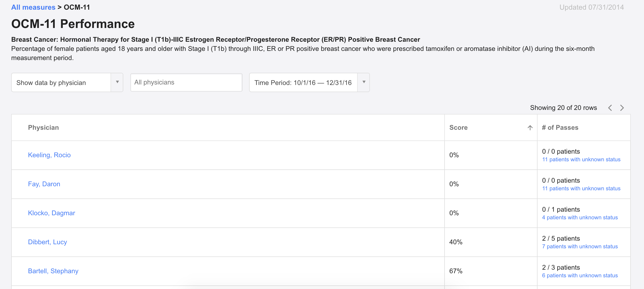Select the 67% score for Bartell, Stephany

[456, 271]
